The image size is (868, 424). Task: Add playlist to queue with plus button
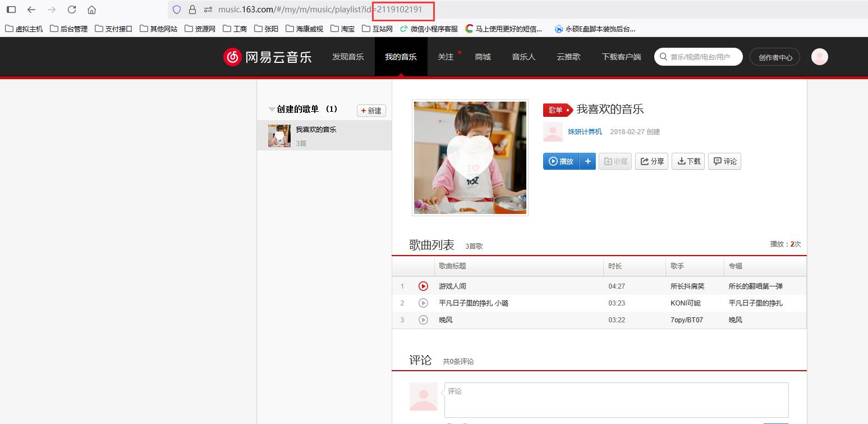pos(587,161)
